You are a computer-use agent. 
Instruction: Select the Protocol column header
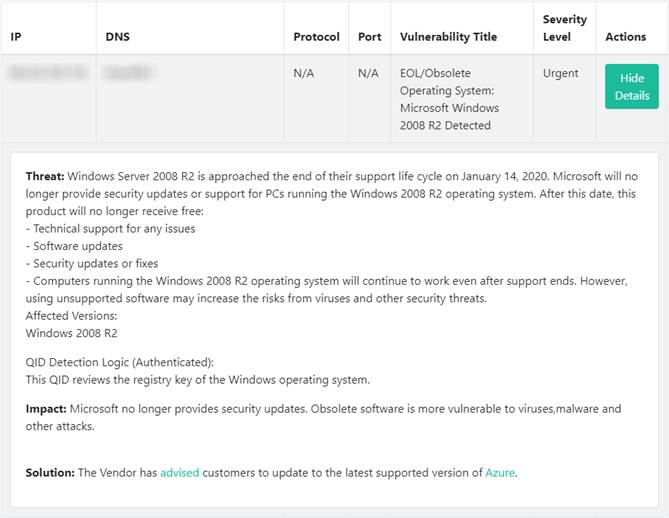[x=316, y=37]
